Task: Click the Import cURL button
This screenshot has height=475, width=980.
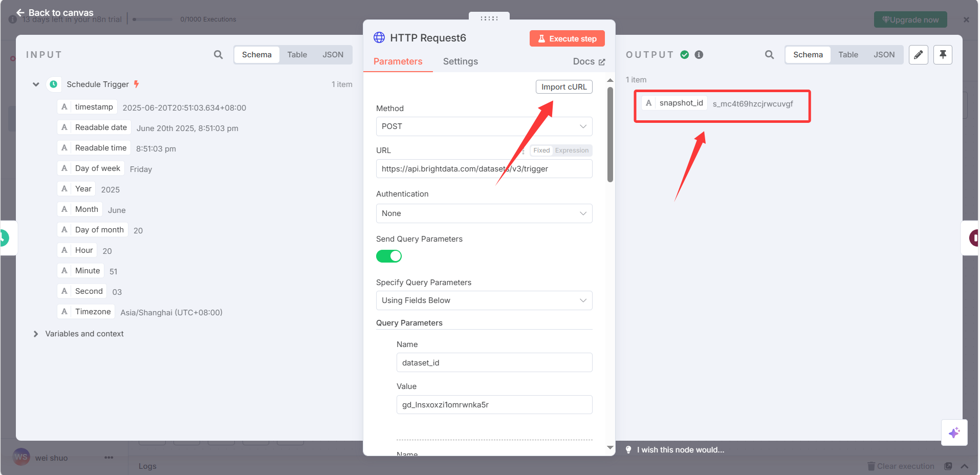Action: pyautogui.click(x=564, y=87)
